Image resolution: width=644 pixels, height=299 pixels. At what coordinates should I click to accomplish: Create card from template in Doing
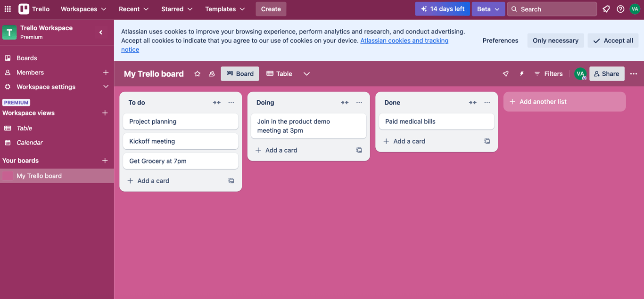click(359, 150)
